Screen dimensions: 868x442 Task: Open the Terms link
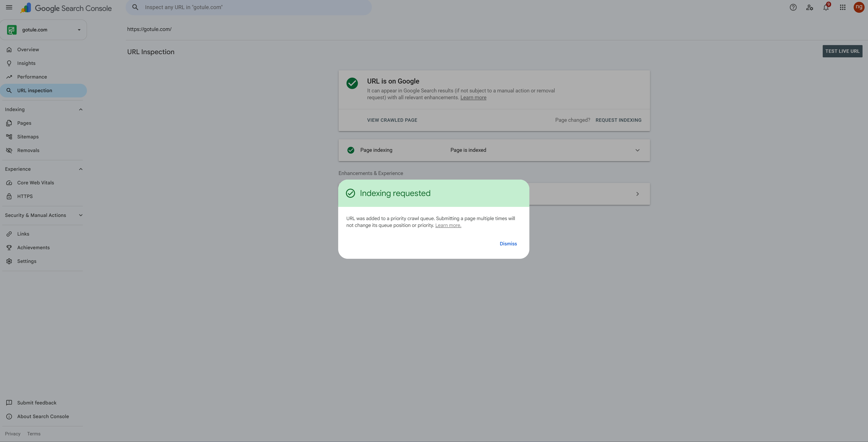coord(34,434)
